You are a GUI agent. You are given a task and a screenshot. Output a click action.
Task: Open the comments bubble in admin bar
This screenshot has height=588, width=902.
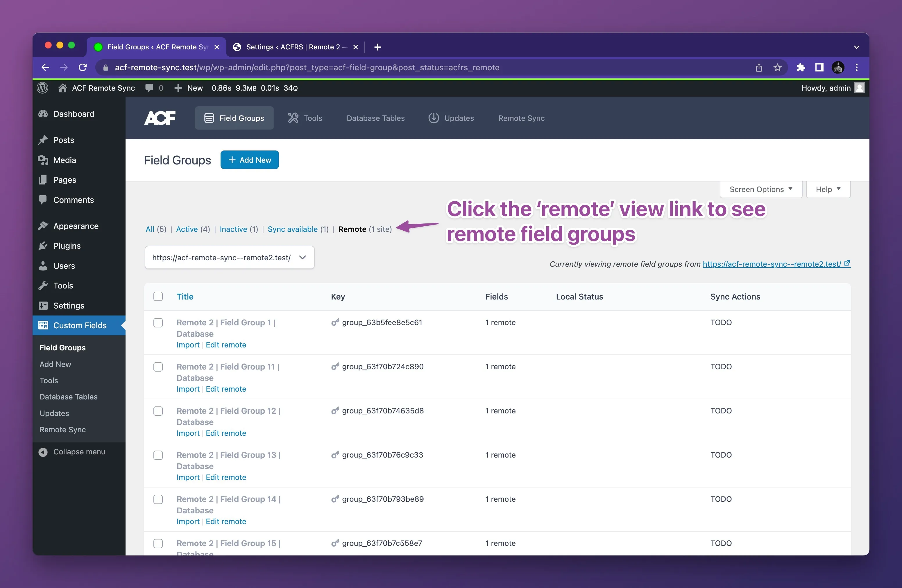point(154,88)
